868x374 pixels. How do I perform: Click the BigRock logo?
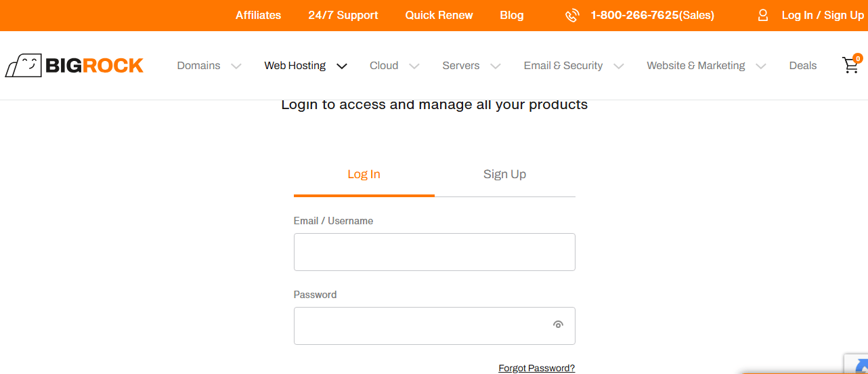[x=74, y=66]
